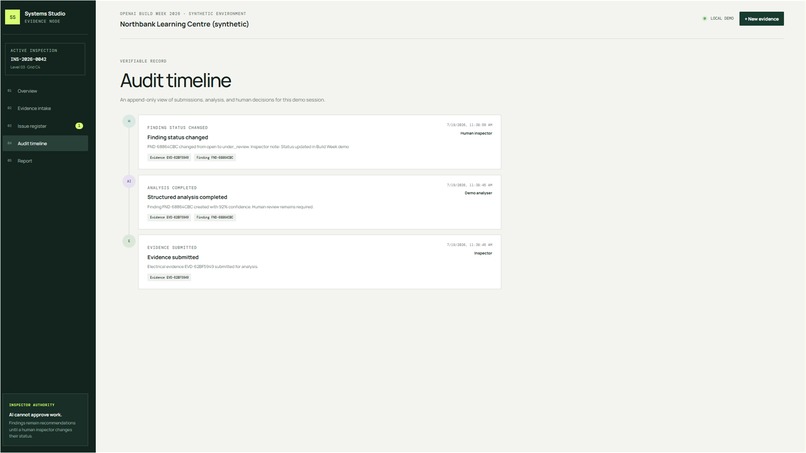Image resolution: width=806 pixels, height=453 pixels.
Task: Click the Northbank Learning Centre (synthetic) title
Action: [184, 24]
